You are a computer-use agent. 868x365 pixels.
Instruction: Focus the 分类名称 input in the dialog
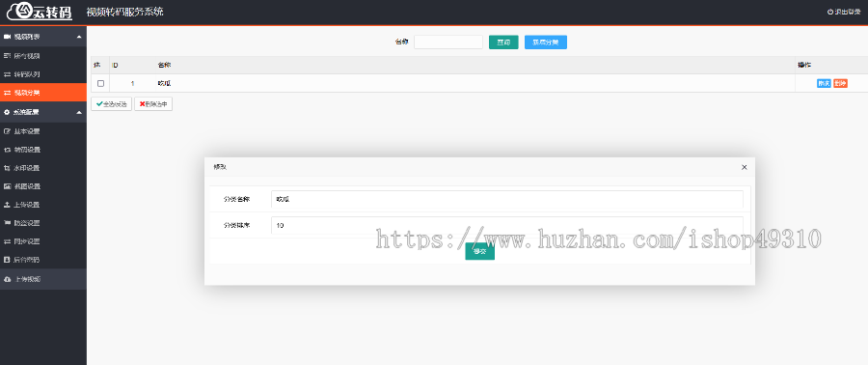pyautogui.click(x=507, y=199)
